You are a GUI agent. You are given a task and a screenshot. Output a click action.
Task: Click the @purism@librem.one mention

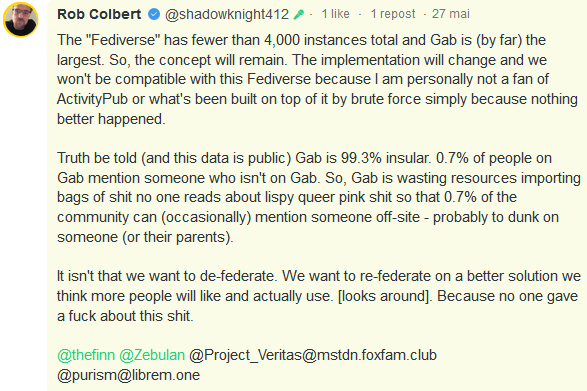coord(128,375)
